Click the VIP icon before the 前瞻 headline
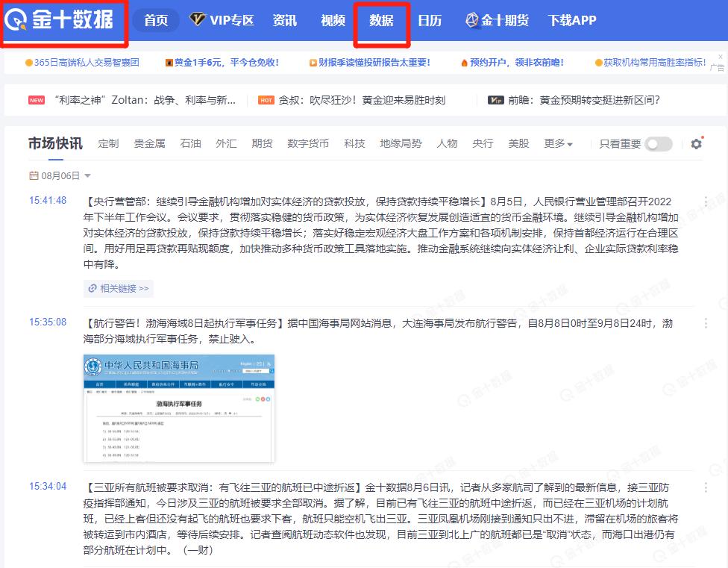This screenshot has height=568, width=728. click(x=493, y=99)
